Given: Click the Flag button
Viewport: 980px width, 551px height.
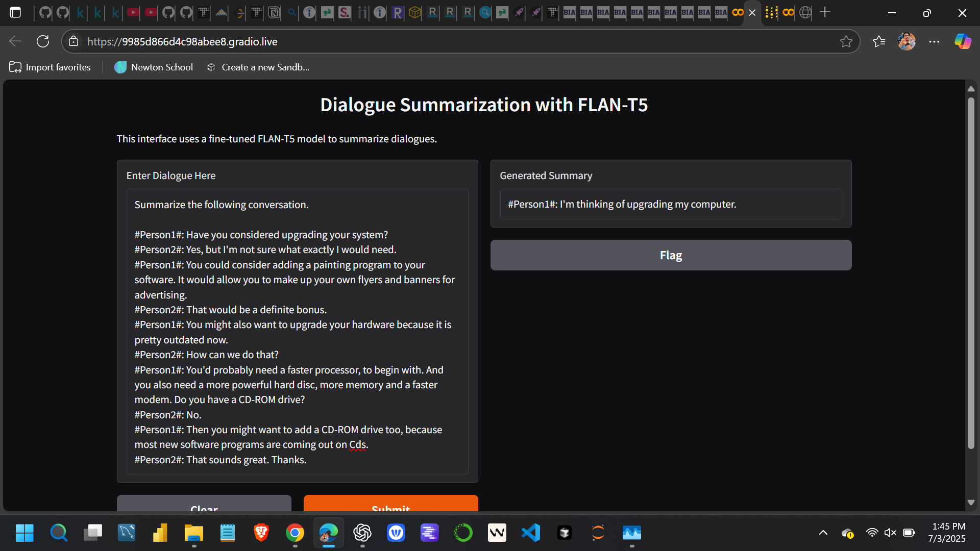Looking at the screenshot, I should tap(670, 255).
